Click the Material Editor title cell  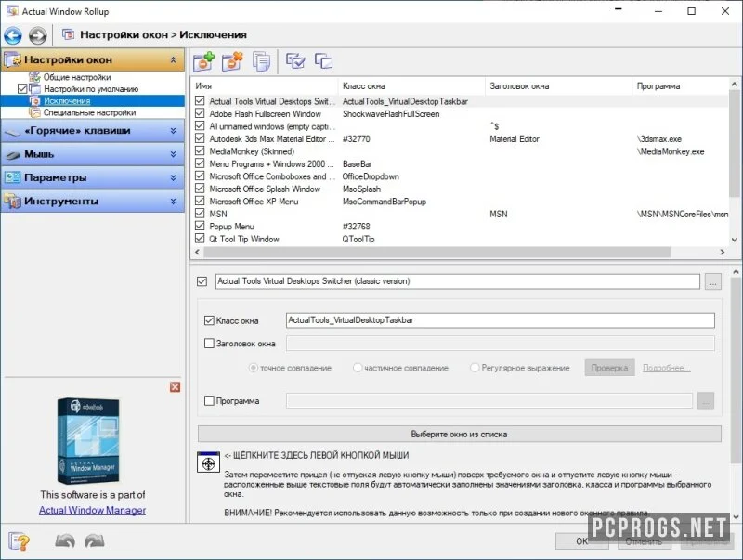pyautogui.click(x=515, y=139)
